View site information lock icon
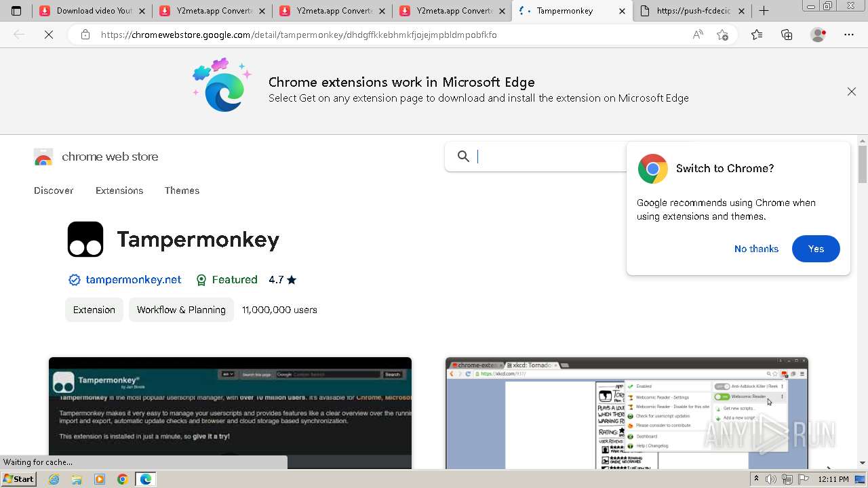 point(85,35)
